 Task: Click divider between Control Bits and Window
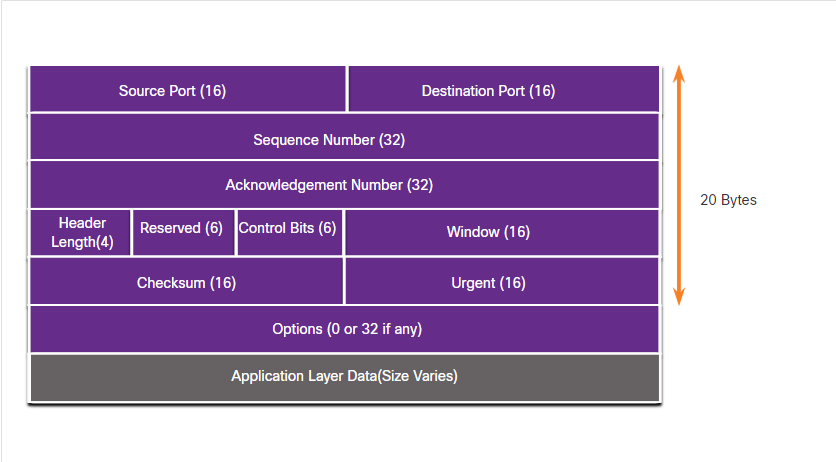pyautogui.click(x=343, y=232)
